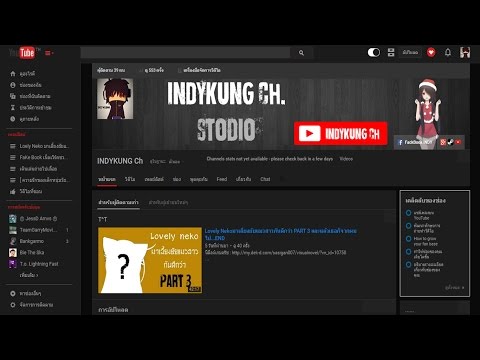480x360 pixels.
Task: Click the YouTube logo
Action: pos(22,53)
